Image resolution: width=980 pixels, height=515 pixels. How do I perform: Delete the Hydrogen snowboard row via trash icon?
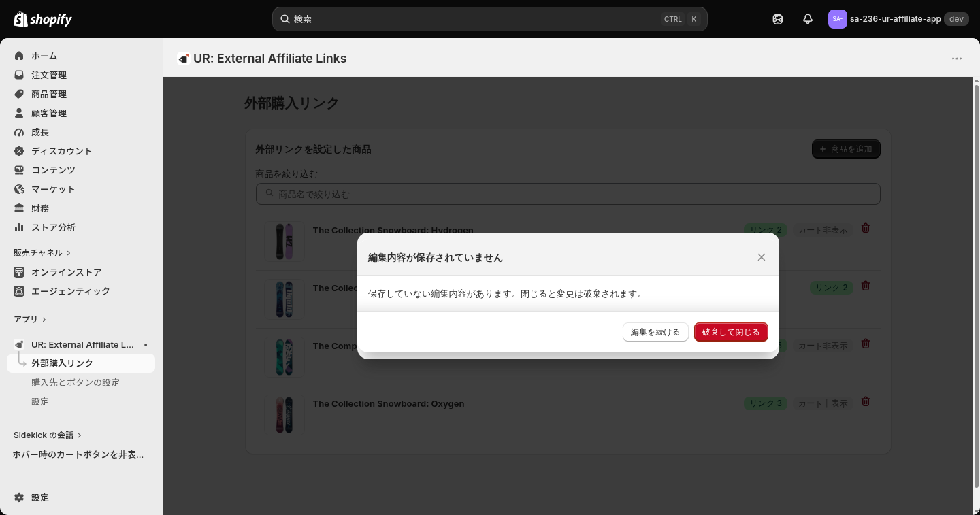[x=866, y=228]
